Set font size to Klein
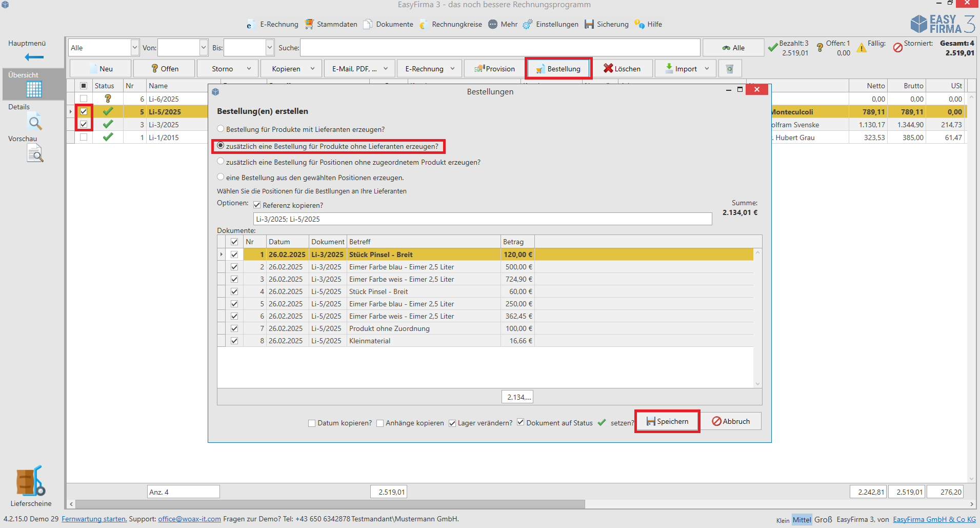 coord(783,520)
